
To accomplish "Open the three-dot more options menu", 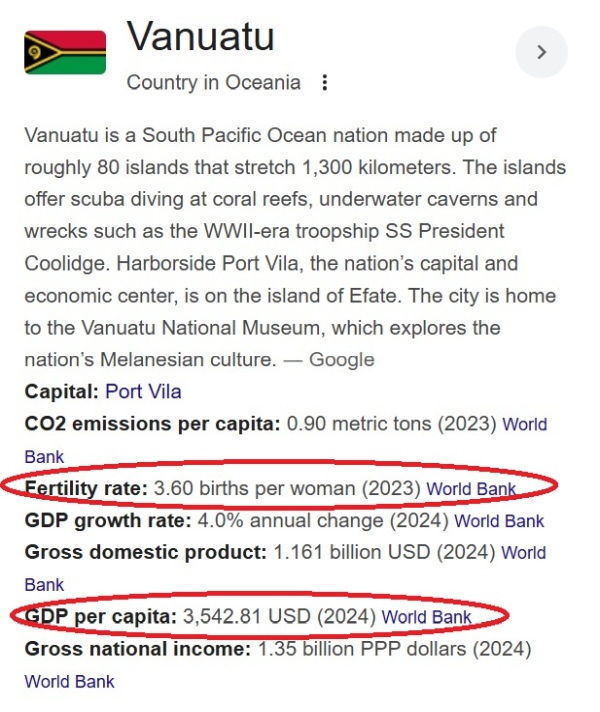I will 324,83.
